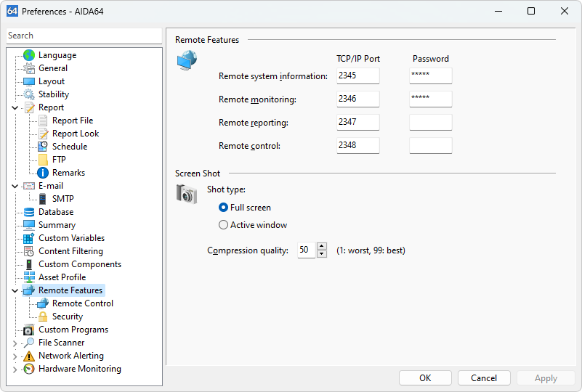Click the Remote reporting password field
This screenshot has height=392, width=582.
click(430, 123)
